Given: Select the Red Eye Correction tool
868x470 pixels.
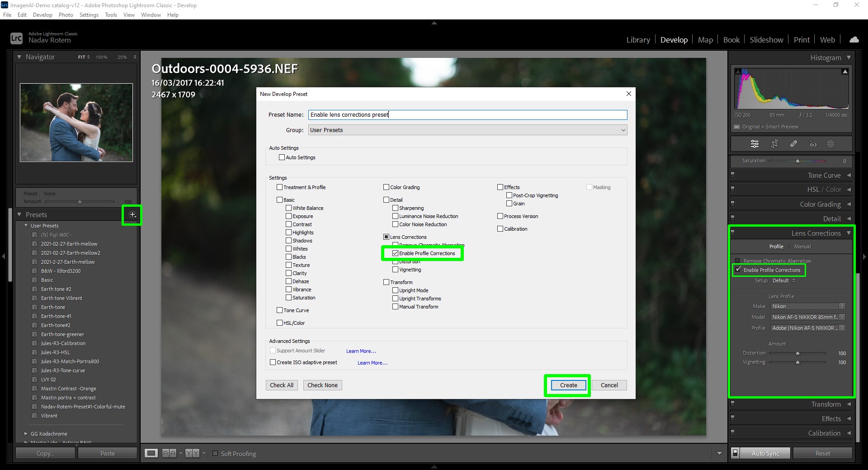Looking at the screenshot, I should pos(813,144).
